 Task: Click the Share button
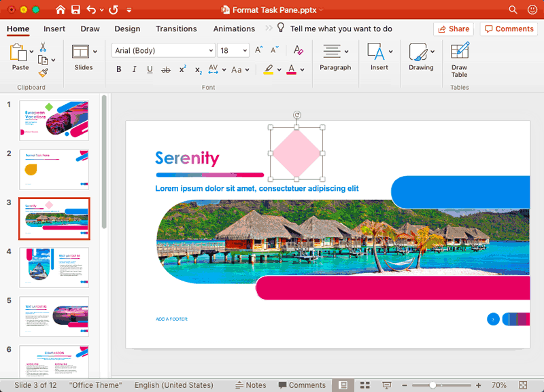coord(453,29)
